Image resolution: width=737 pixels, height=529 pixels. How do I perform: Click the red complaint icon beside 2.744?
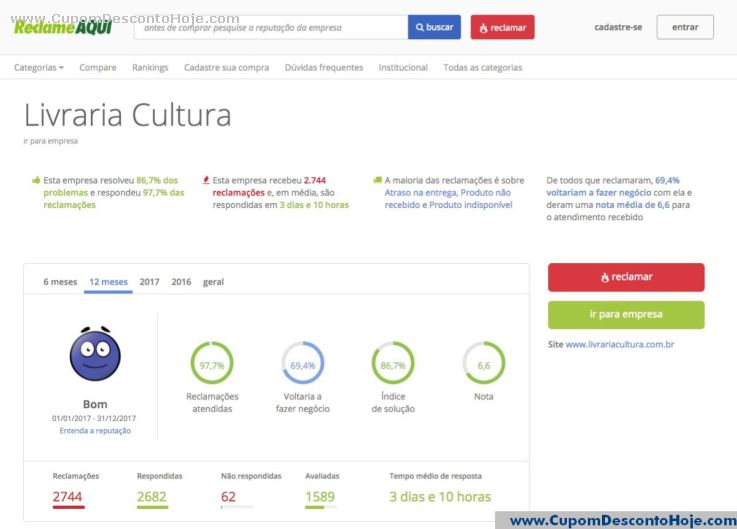pyautogui.click(x=206, y=180)
